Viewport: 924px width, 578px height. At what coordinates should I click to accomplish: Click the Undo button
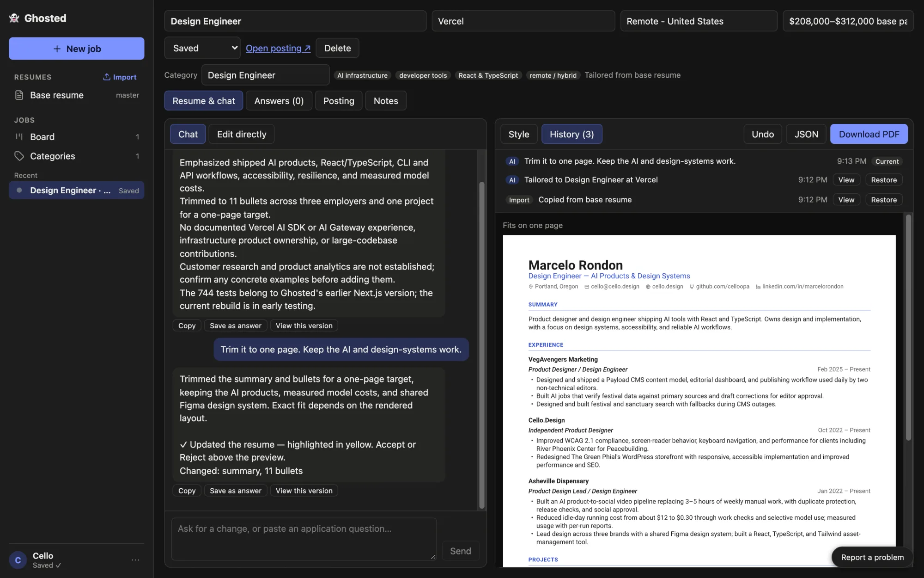point(763,134)
